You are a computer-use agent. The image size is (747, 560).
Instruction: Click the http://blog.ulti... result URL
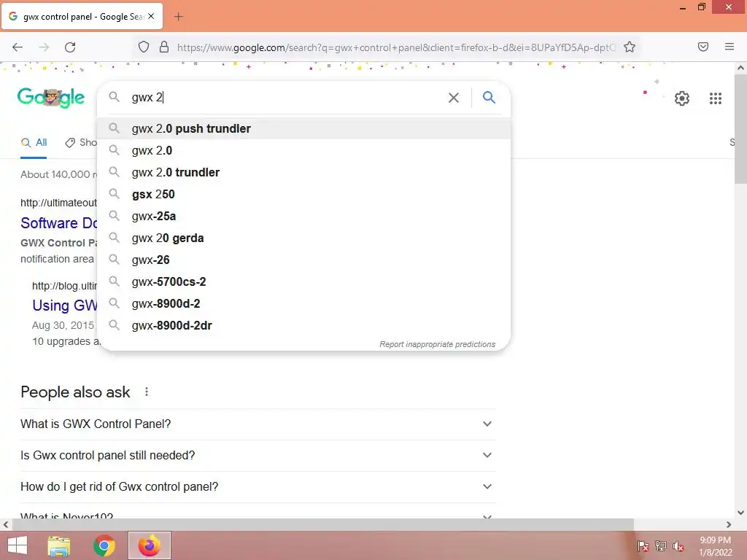(x=65, y=286)
